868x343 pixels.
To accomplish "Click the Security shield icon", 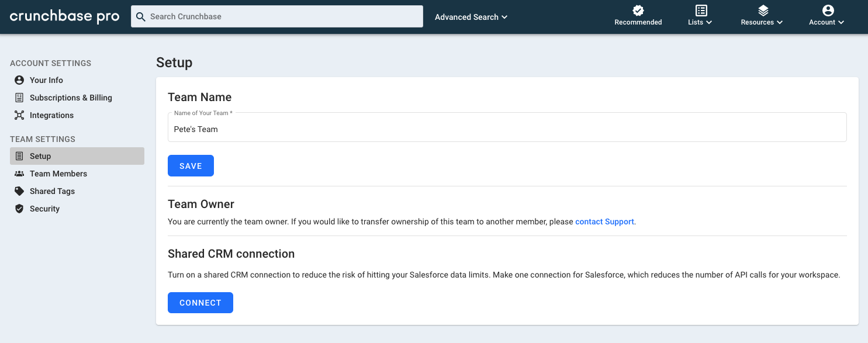I will pos(19,209).
